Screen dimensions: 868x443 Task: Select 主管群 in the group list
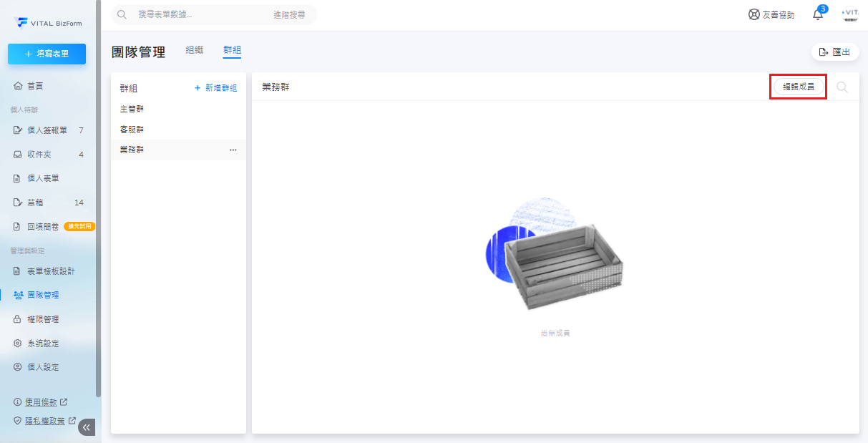click(132, 109)
